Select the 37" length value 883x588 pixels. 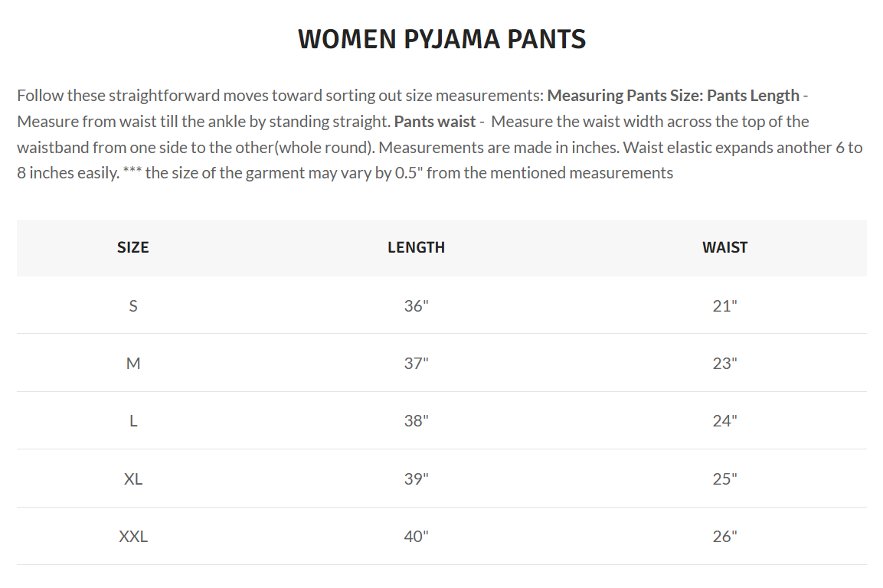click(x=416, y=364)
